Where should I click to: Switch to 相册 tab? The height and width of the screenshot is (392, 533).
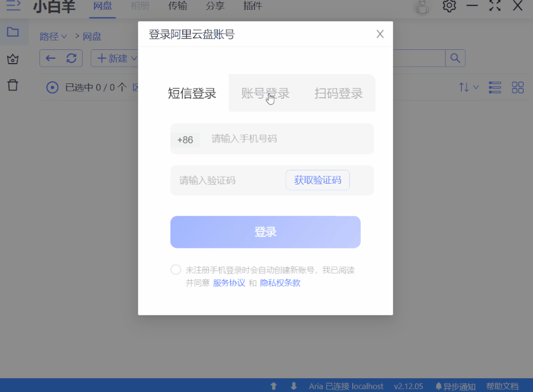(140, 6)
